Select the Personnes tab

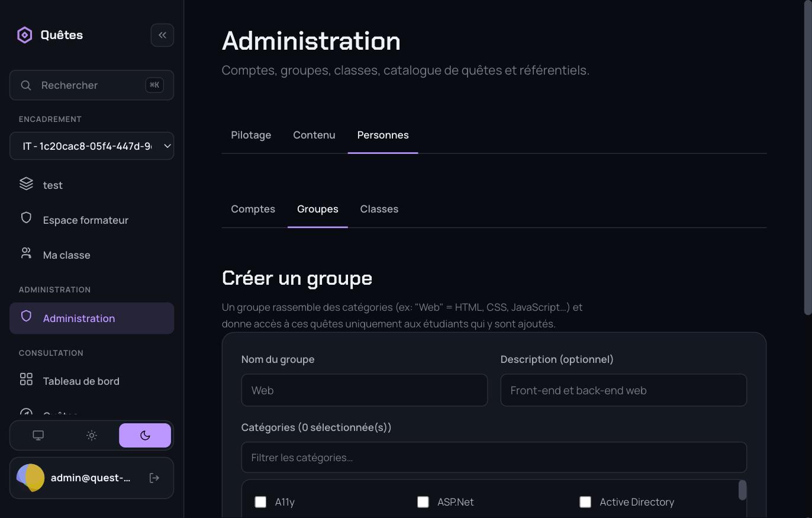pyautogui.click(x=383, y=135)
